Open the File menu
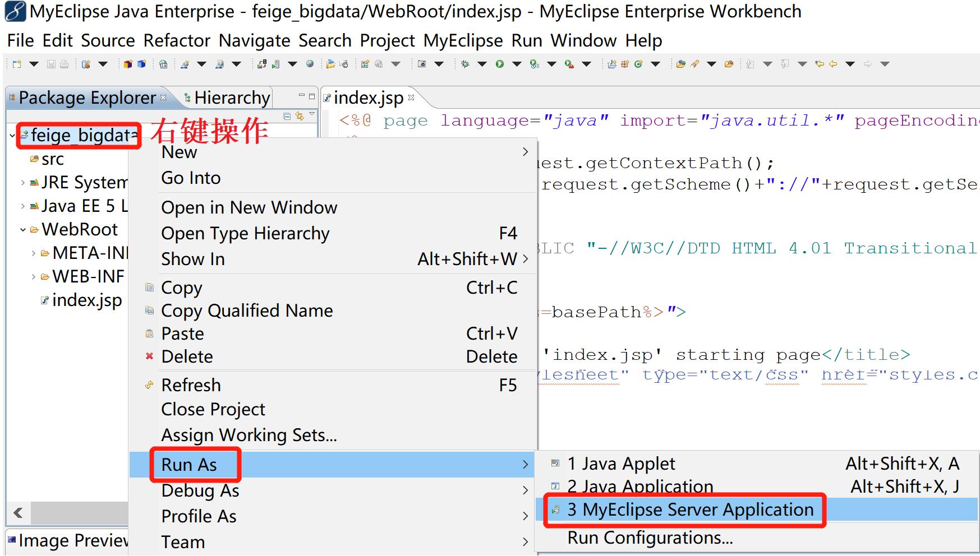Screen dimensions: 980x556 [21, 40]
